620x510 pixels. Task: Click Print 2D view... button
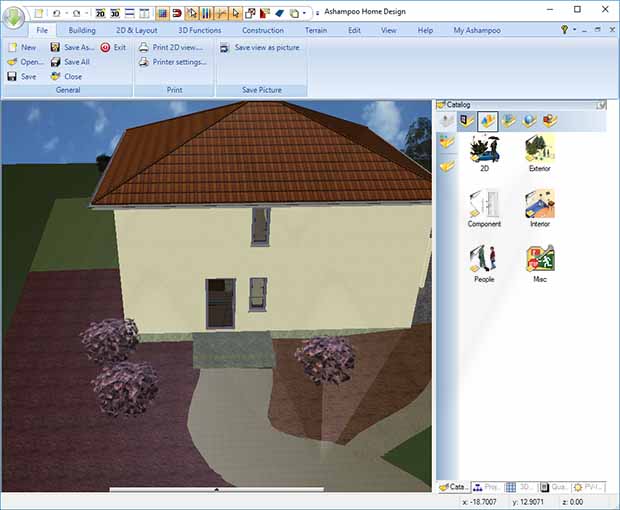pos(171,47)
